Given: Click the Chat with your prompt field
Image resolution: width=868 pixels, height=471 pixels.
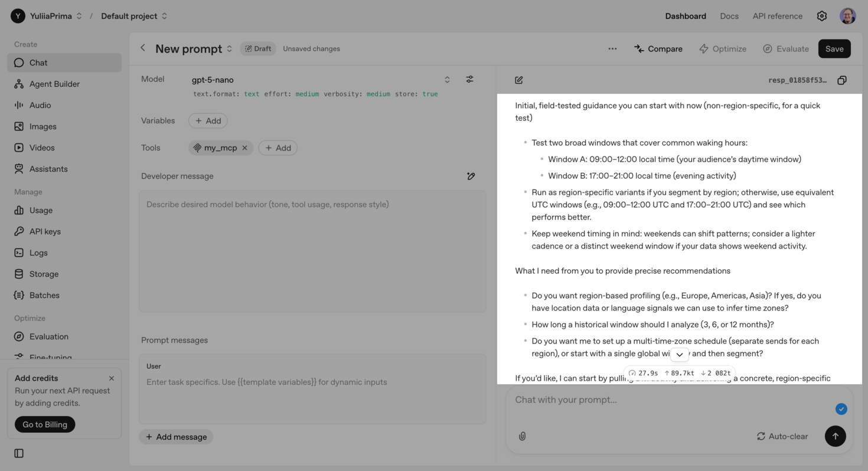Looking at the screenshot, I should (667, 400).
